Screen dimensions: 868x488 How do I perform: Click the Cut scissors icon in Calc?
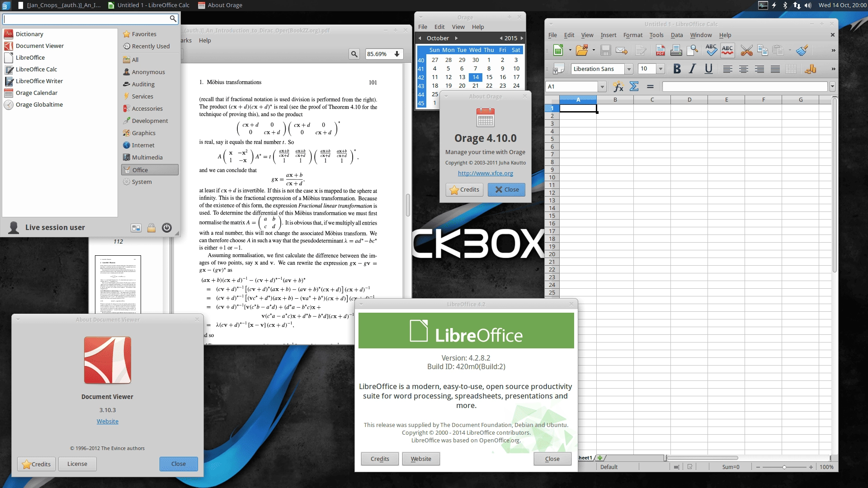[746, 51]
